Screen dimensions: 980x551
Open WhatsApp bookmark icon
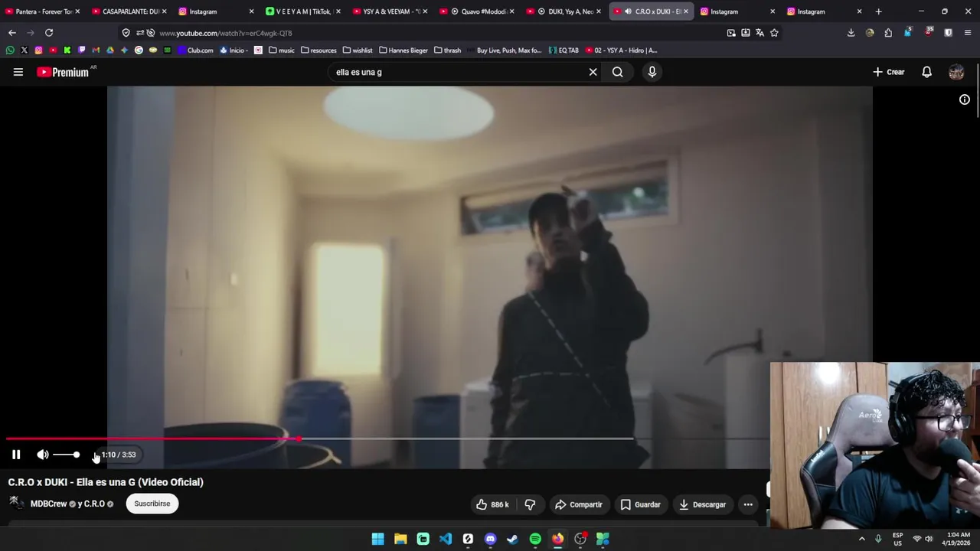pyautogui.click(x=10, y=51)
